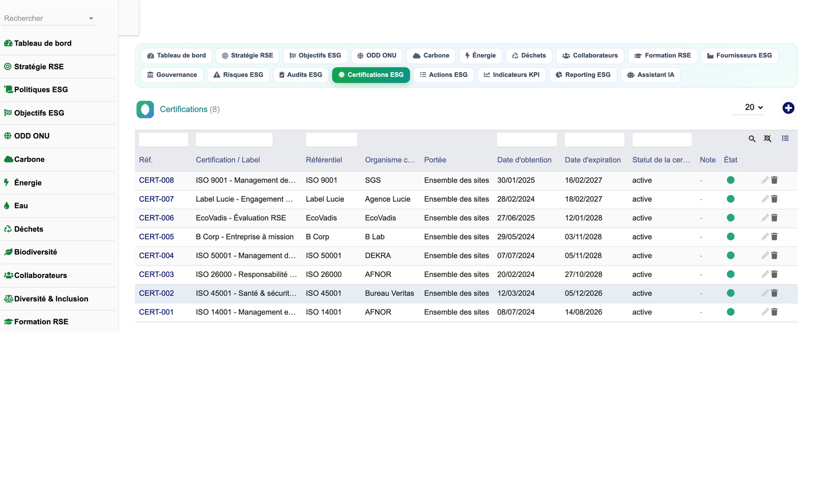
Task: Open Biodiversité in sidebar
Action: coord(35,252)
